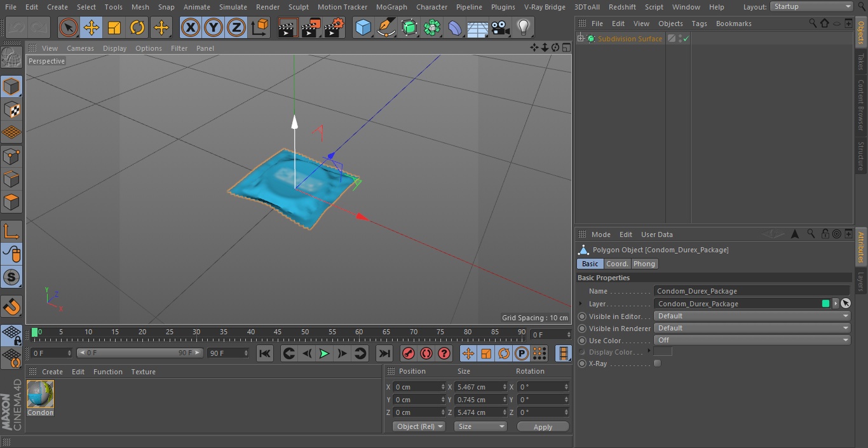The height and width of the screenshot is (448, 868).
Task: Add a Camera object
Action: pos(501,27)
